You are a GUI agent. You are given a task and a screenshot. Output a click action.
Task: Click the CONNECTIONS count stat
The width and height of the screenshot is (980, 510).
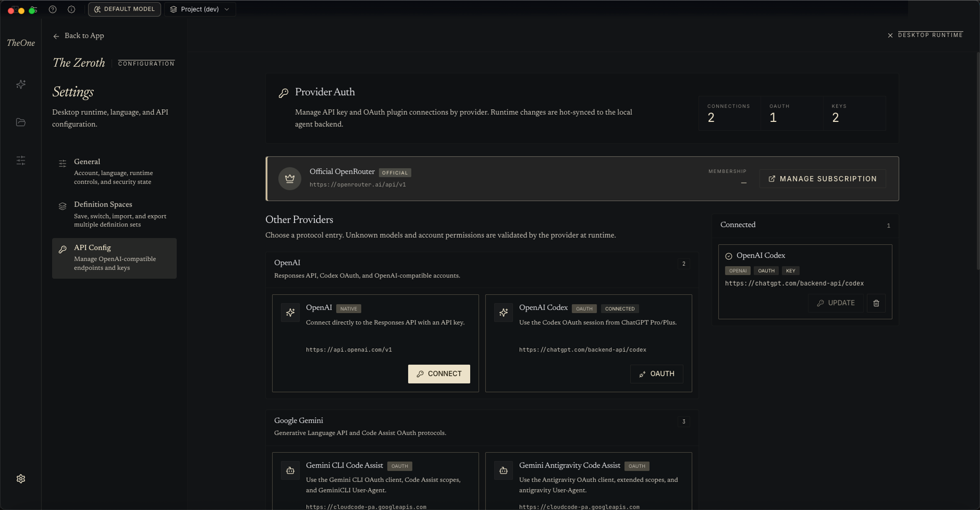(x=729, y=113)
